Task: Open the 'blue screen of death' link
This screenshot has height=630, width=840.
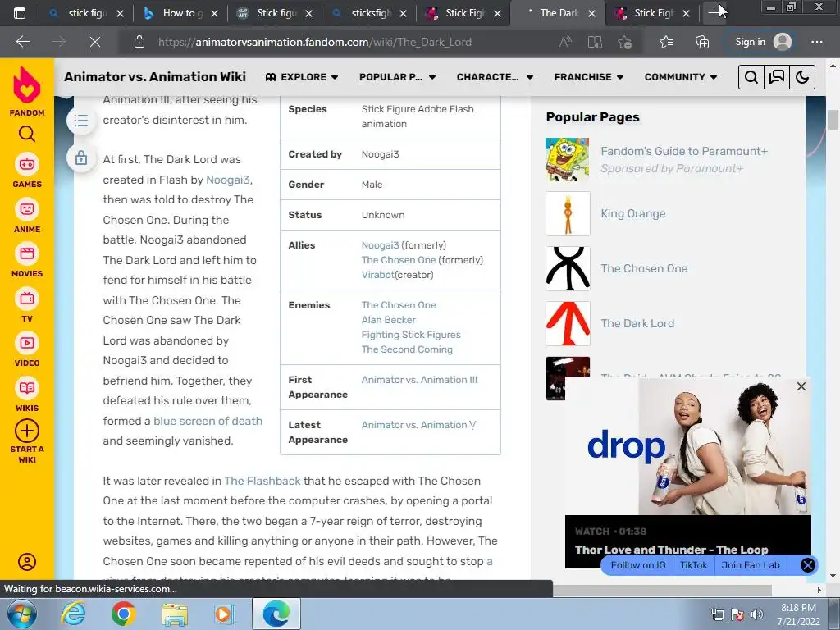Action: (x=208, y=421)
